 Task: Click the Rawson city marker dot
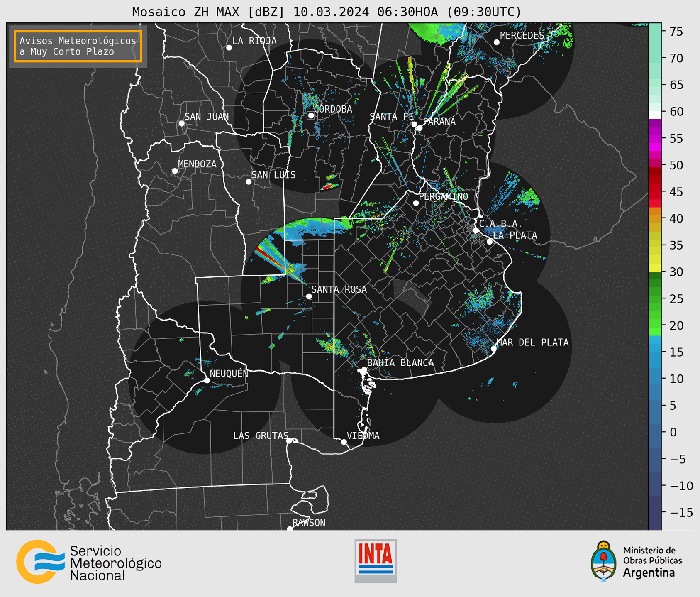pos(290,528)
